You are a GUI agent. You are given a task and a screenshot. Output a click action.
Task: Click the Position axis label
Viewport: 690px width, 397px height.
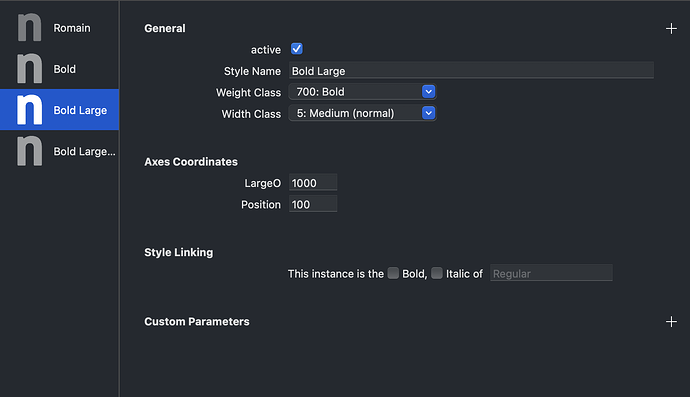[261, 205]
